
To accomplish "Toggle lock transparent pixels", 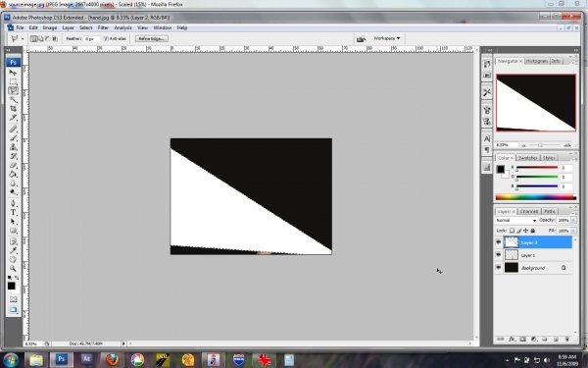I will click(512, 231).
